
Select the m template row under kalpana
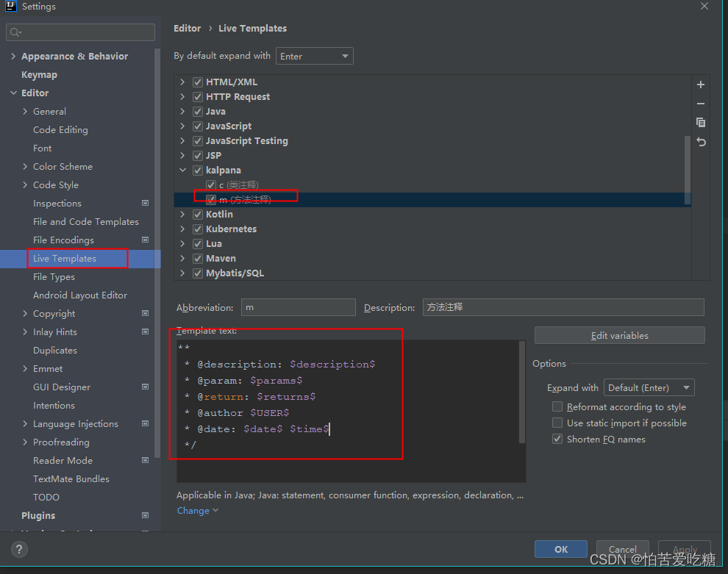pos(432,199)
